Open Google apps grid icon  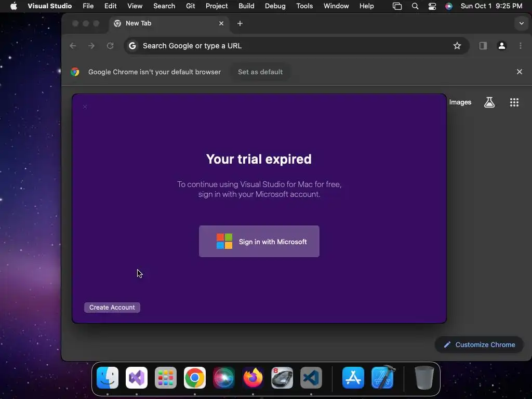click(x=514, y=102)
